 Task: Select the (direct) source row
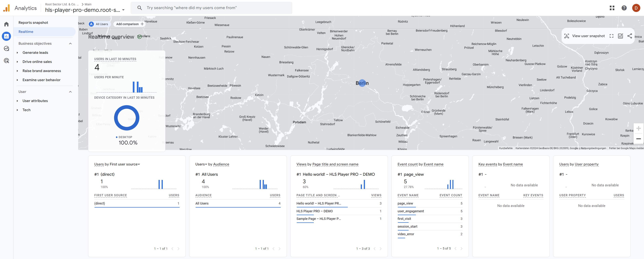coord(137,204)
